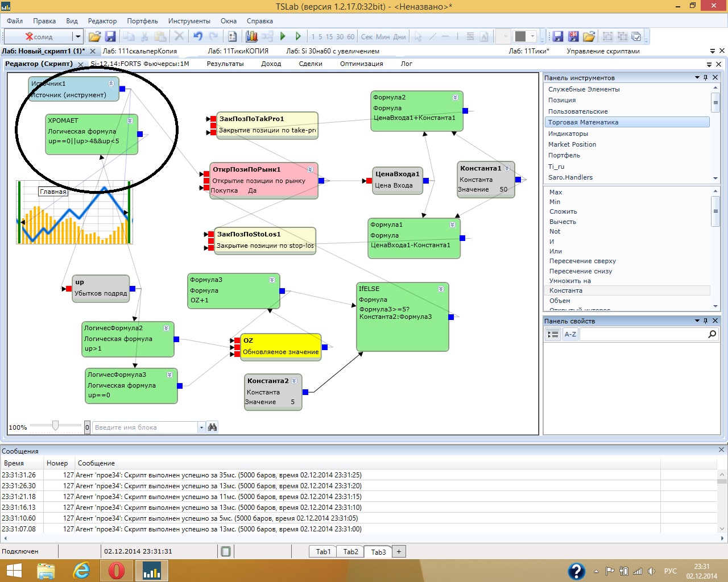This screenshot has height=582, width=728.
Task: Click the red-labeled save-as disk icon
Action: pyautogui.click(x=573, y=36)
